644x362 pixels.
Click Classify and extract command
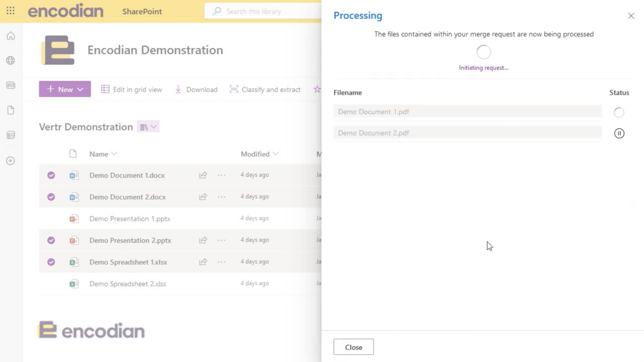point(265,89)
